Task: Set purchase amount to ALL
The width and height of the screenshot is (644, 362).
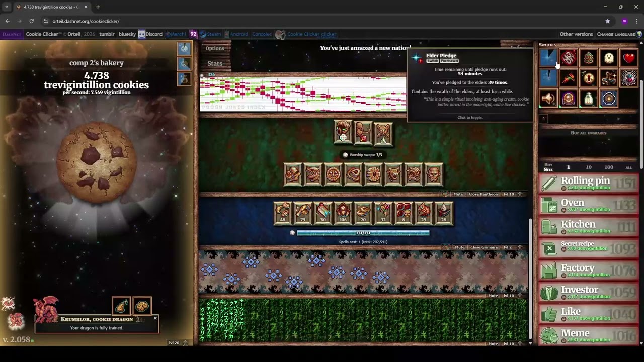Action: [628, 167]
